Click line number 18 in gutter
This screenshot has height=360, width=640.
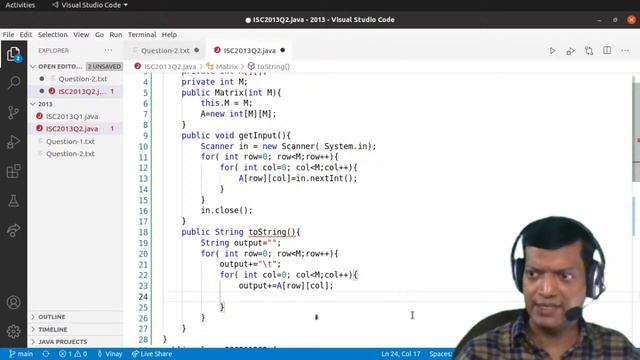(x=143, y=232)
